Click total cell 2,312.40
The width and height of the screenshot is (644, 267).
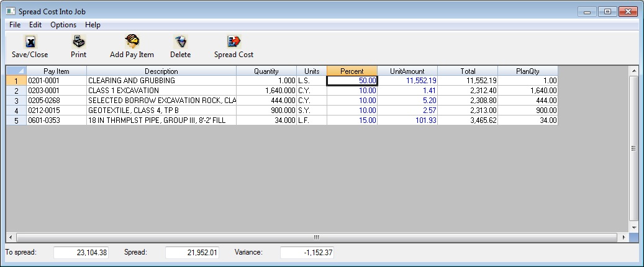pyautogui.click(x=468, y=91)
